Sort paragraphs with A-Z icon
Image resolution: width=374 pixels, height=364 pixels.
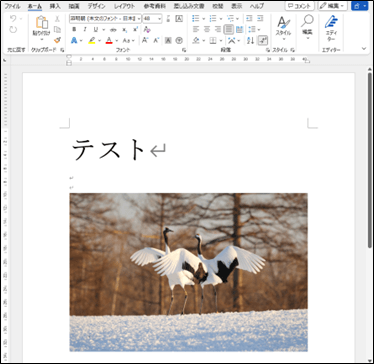(x=251, y=40)
